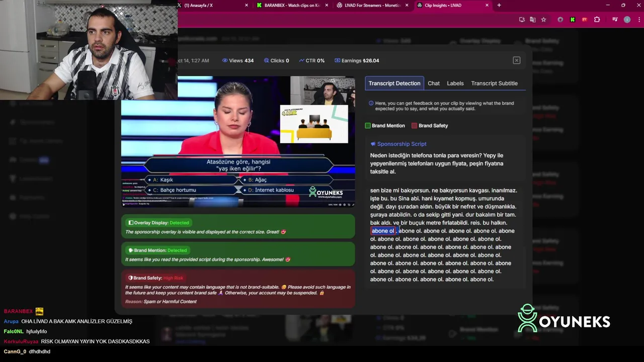Toggle the red Brand Safety legend box
This screenshot has height=362, width=644.
414,126
